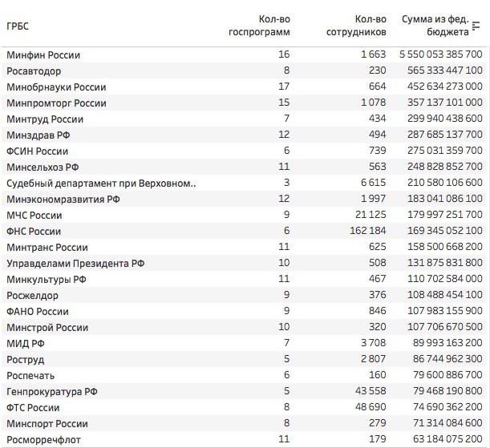This screenshot has height=448, width=490.
Task: Click budget value 5 550 053 385 700
Action: [441, 54]
